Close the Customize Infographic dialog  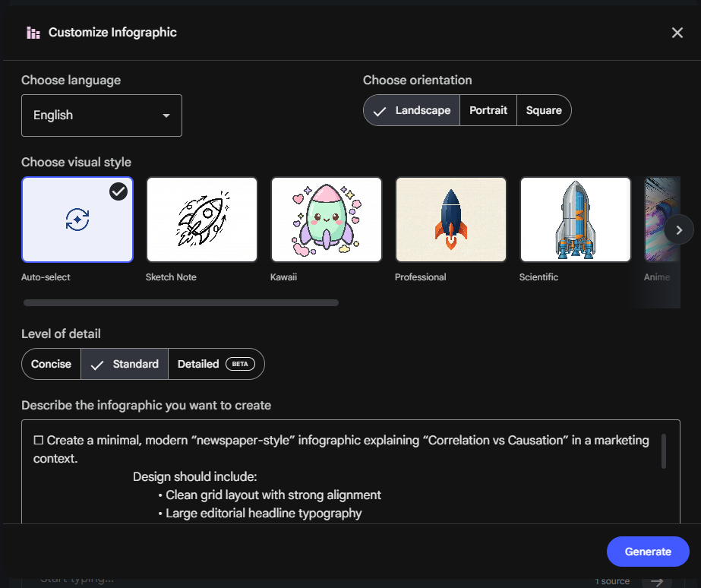click(x=677, y=33)
